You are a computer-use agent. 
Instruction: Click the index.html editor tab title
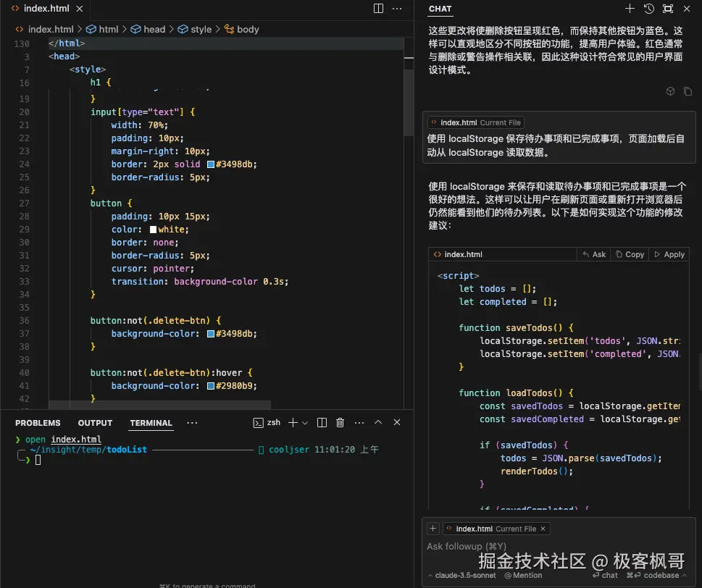[x=46, y=9]
